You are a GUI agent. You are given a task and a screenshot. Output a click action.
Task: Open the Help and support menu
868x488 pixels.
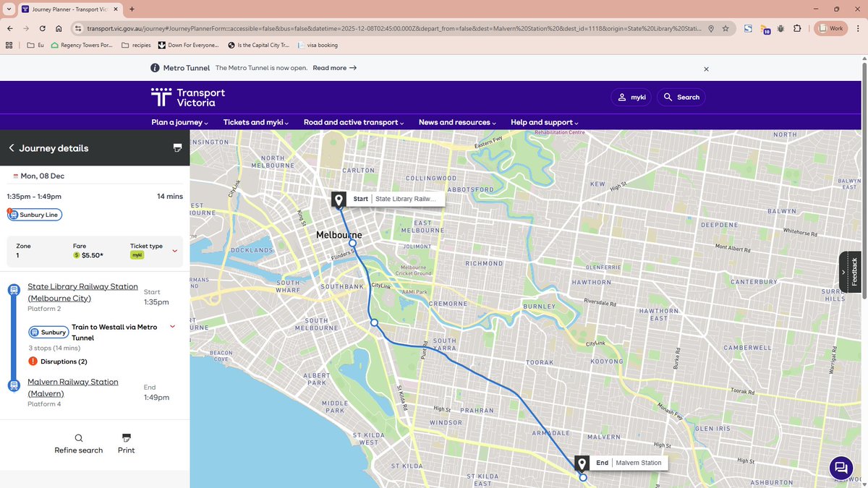click(545, 122)
